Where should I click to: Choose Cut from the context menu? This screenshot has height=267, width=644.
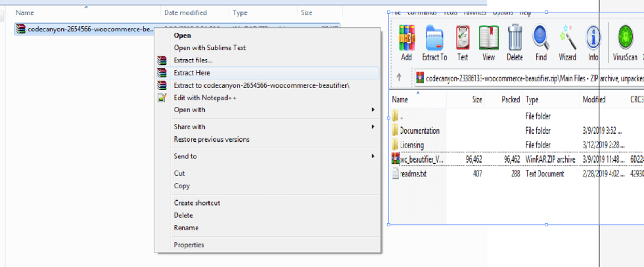point(179,173)
